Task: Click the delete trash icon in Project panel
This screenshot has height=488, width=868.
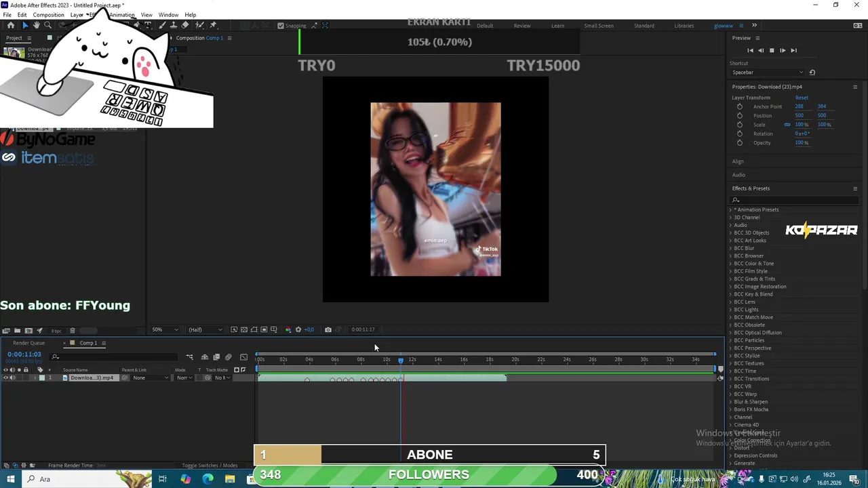Action: tap(73, 330)
